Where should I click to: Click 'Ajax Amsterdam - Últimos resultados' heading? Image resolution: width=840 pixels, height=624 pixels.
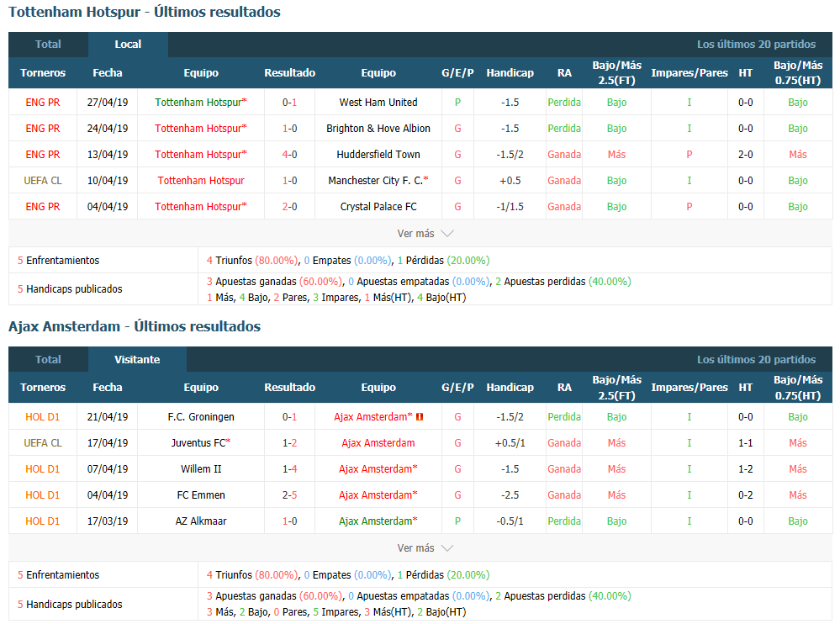(135, 326)
